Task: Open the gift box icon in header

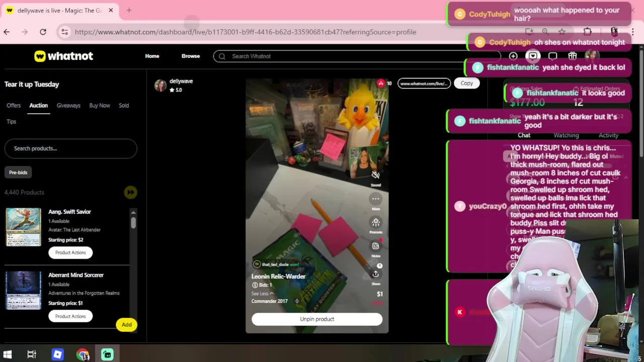Action: (x=572, y=56)
